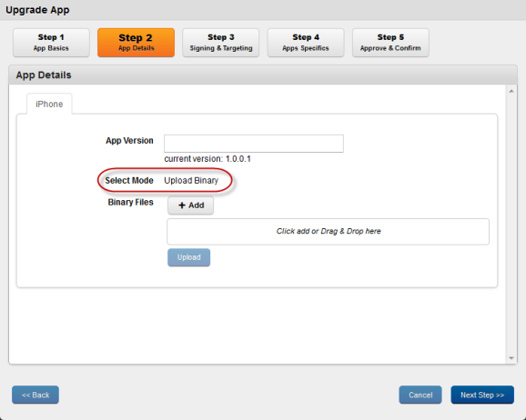This screenshot has height=420, width=526.
Task: Open Step 5 Approve & Confirm
Action: click(x=390, y=43)
